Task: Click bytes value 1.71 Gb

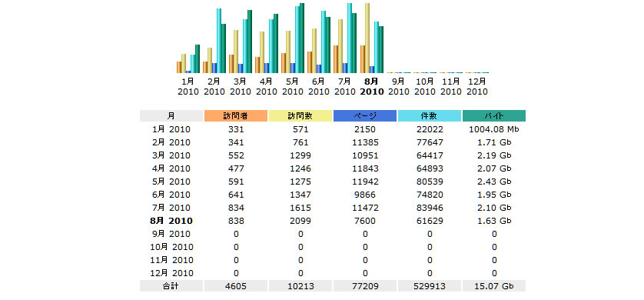Action: point(494,142)
